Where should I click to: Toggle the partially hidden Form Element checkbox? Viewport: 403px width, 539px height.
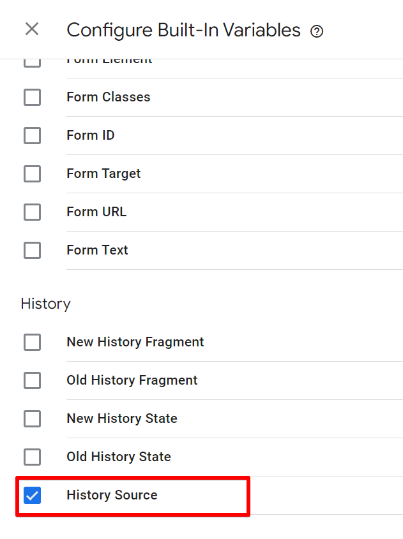[32, 63]
